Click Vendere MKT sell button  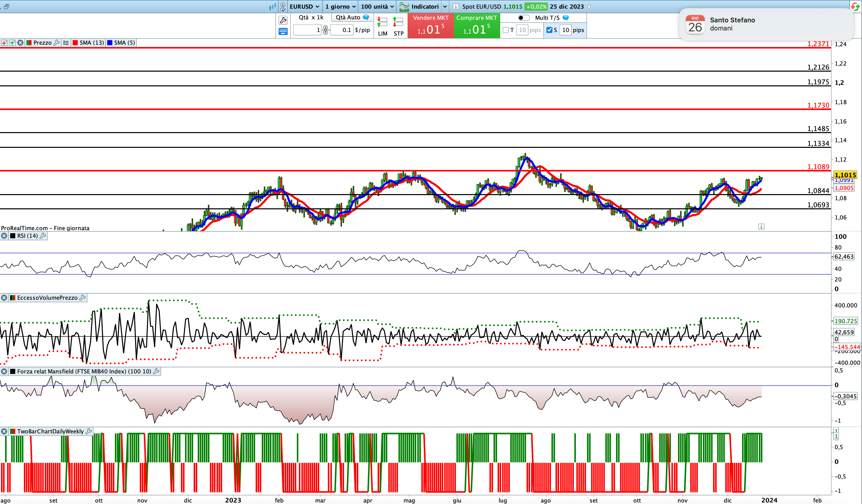[x=431, y=26]
